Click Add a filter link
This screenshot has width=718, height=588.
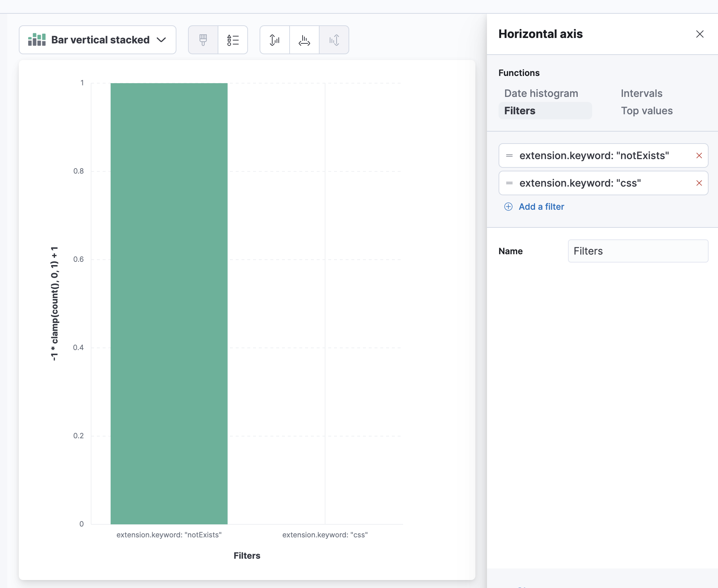coord(541,206)
